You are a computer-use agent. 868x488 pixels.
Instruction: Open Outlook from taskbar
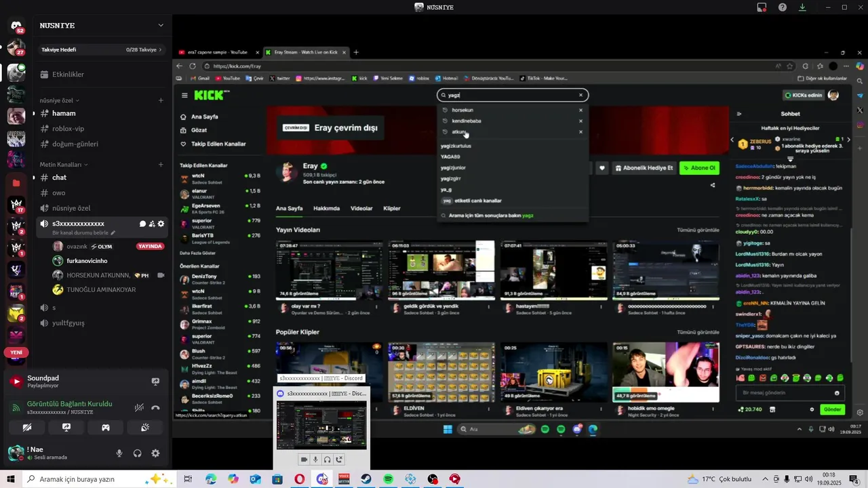255,479
